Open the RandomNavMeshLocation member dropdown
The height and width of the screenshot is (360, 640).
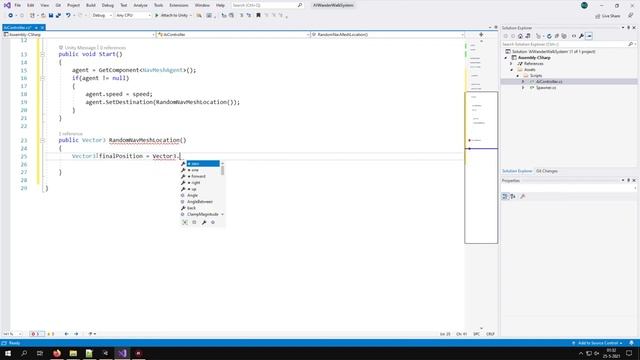(387, 35)
